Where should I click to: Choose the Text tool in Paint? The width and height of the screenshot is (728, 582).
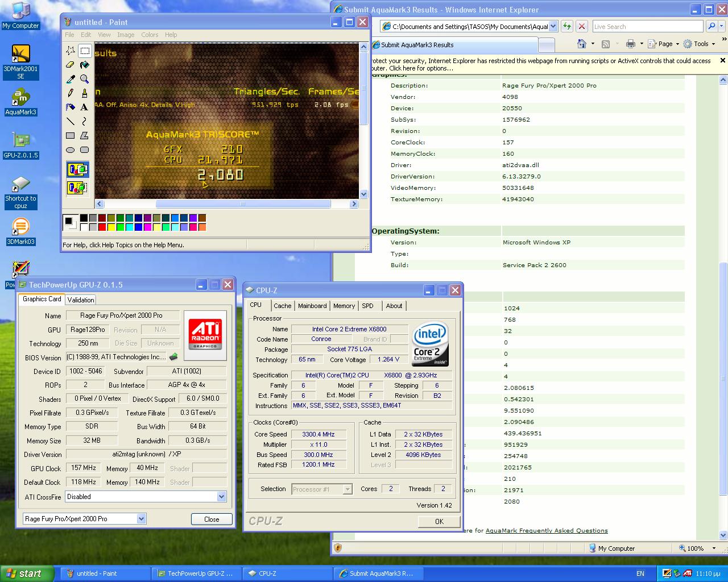click(85, 107)
